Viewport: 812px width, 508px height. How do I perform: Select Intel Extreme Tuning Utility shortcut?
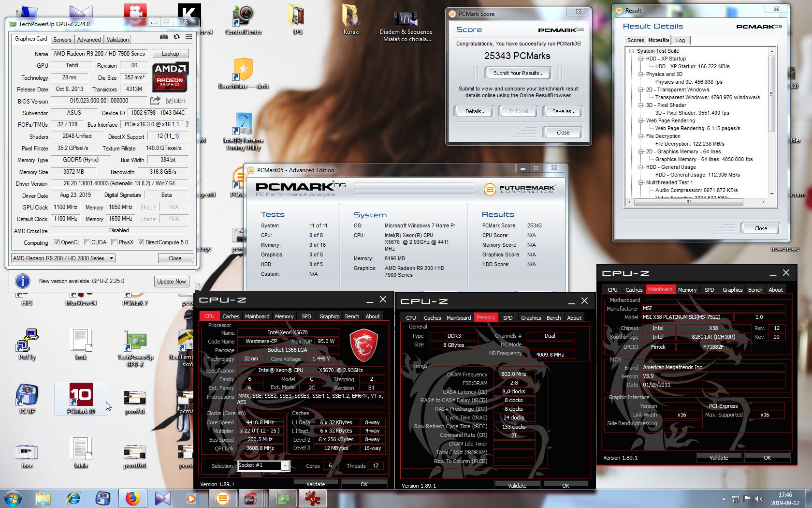(243, 131)
